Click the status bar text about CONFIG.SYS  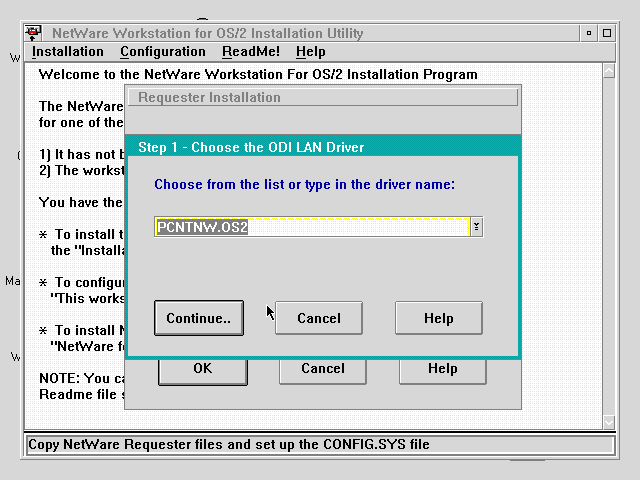point(229,444)
